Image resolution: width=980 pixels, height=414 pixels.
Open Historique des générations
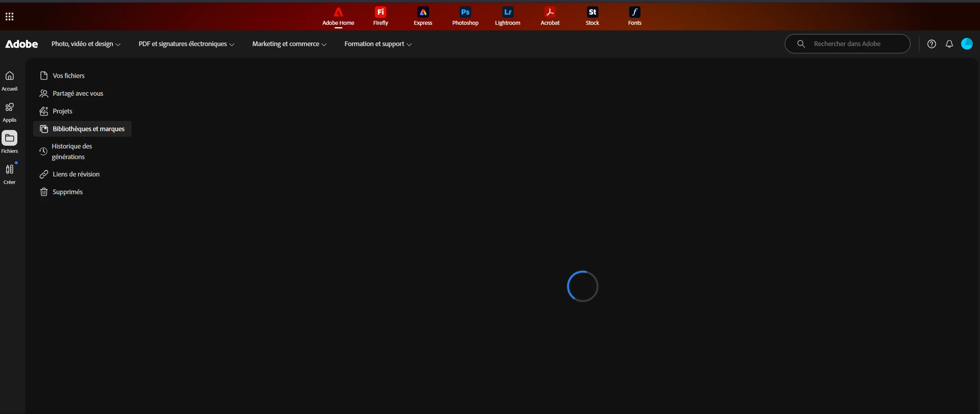pos(82,151)
